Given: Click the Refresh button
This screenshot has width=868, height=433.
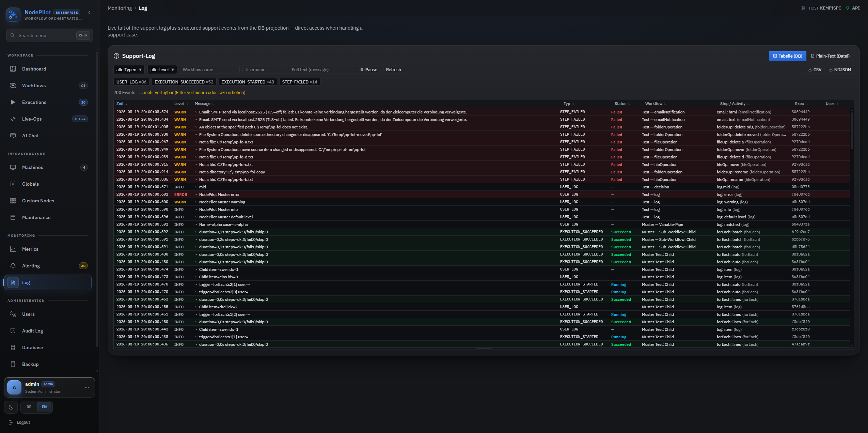Looking at the screenshot, I should tap(393, 69).
